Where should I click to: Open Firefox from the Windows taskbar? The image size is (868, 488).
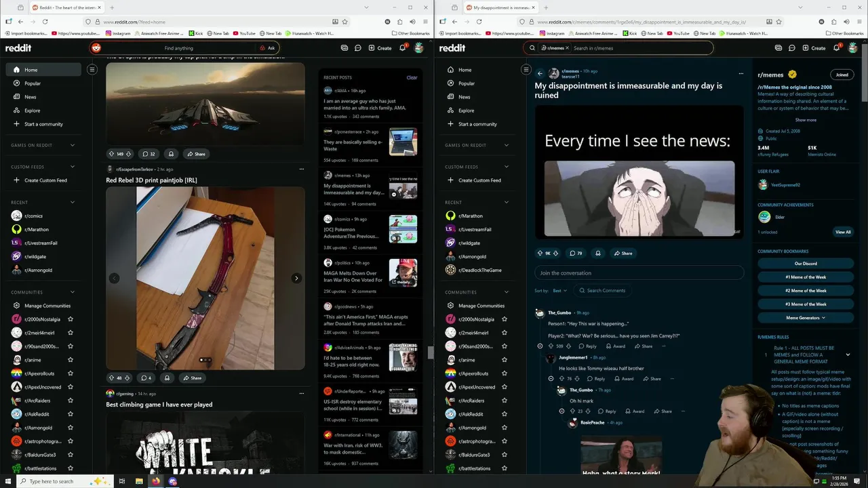(x=156, y=481)
